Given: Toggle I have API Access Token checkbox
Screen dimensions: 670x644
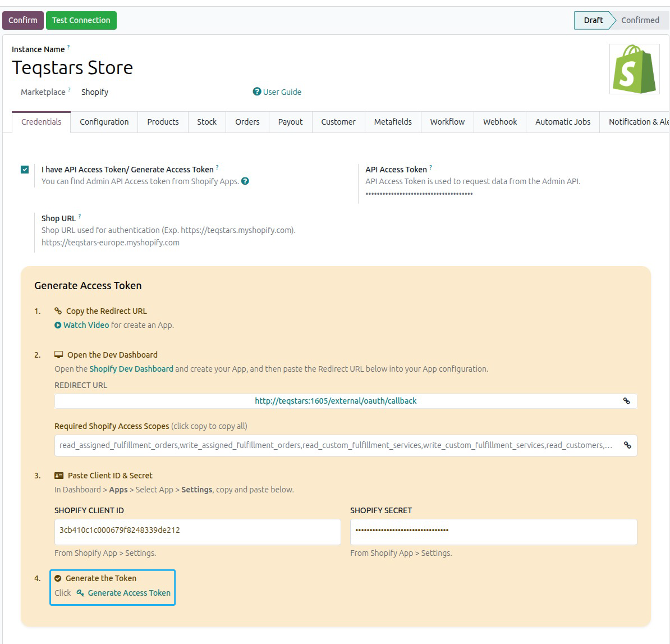Looking at the screenshot, I should 25,170.
